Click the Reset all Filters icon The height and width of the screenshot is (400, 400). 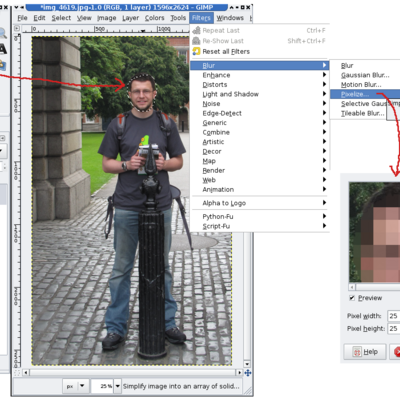pos(196,51)
